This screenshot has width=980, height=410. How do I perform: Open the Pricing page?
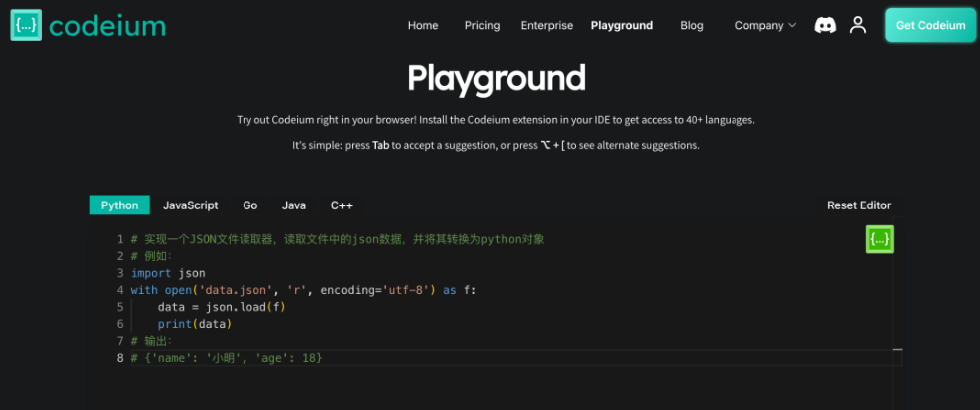click(482, 25)
